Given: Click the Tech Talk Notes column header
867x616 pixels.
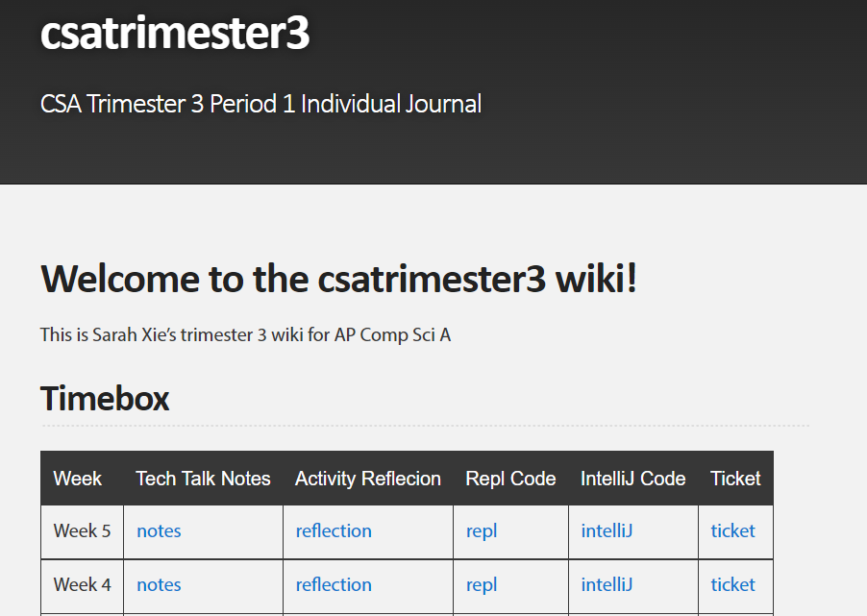Looking at the screenshot, I should point(203,479).
